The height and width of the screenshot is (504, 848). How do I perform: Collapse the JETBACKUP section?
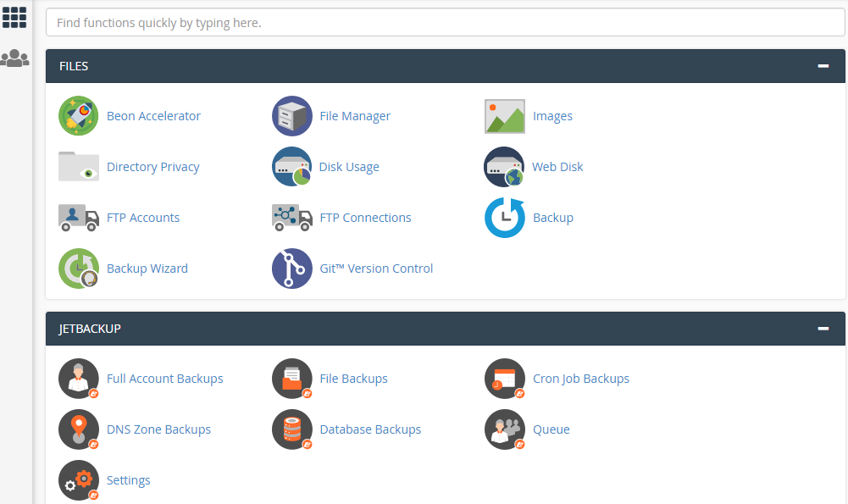[823, 329]
